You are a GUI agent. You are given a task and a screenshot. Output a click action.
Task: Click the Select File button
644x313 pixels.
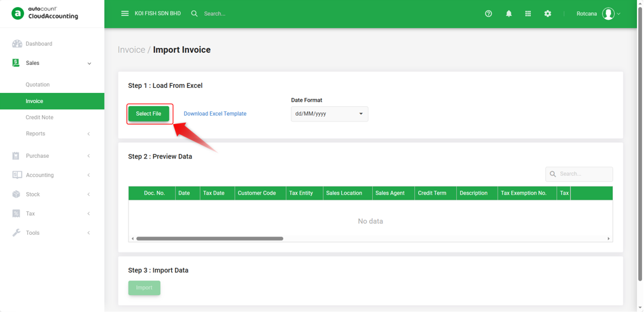pyautogui.click(x=149, y=114)
